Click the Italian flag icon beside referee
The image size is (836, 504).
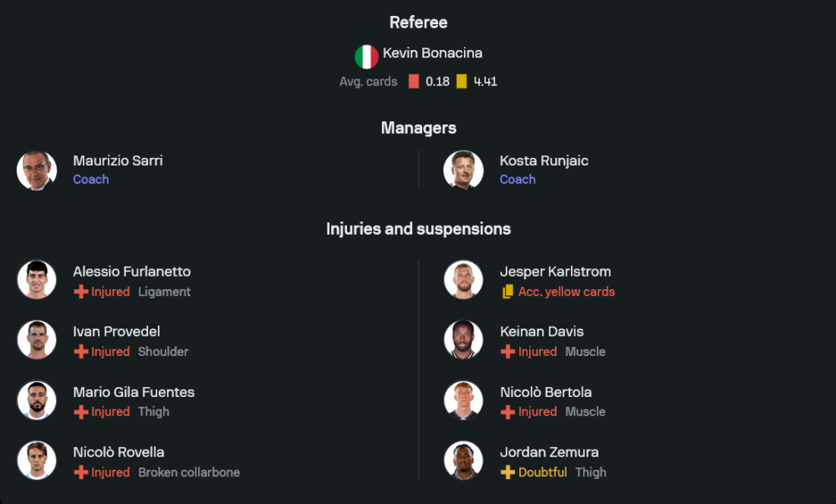(x=366, y=57)
